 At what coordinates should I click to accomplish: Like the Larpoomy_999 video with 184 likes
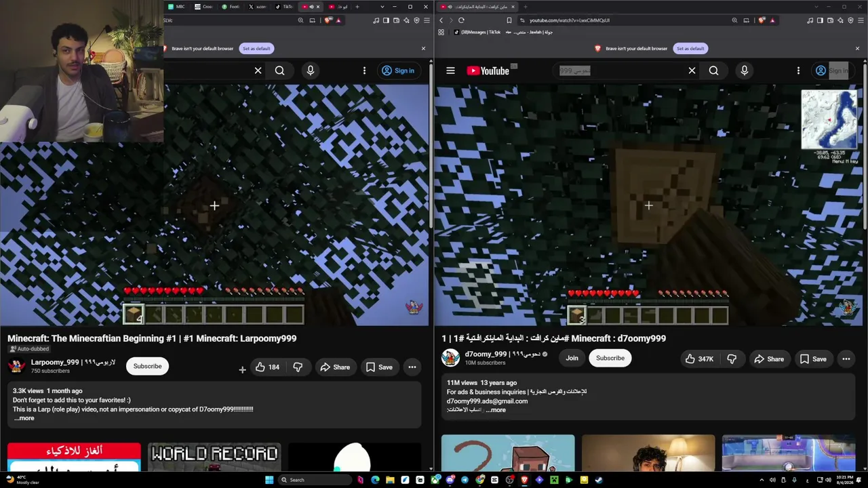tap(267, 367)
